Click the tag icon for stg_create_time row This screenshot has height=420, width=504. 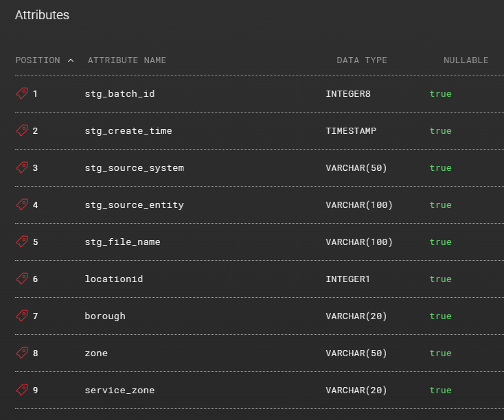click(22, 130)
